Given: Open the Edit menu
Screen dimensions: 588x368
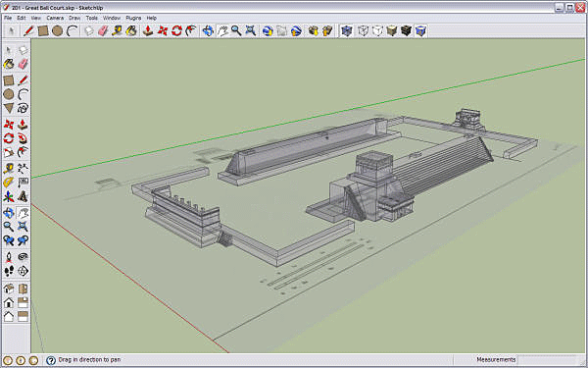Looking at the screenshot, I should pos(22,18).
